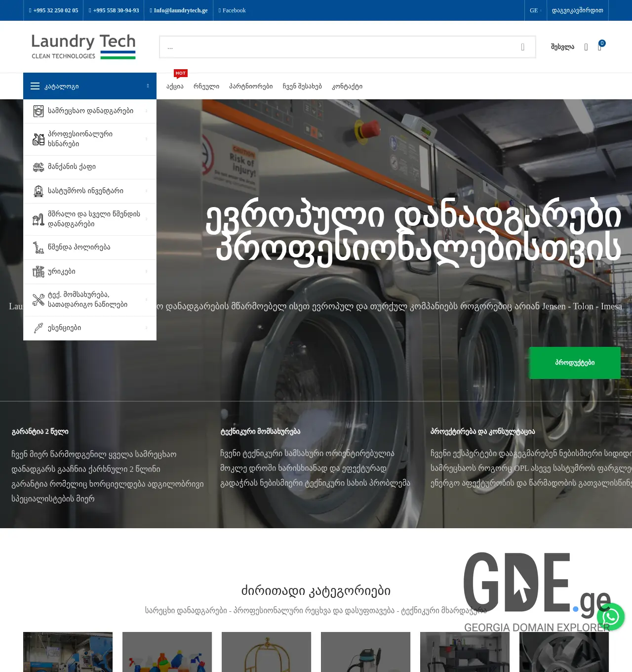Viewport: 632px width, 672px height.
Task: Expand the ურიკები category submenu arrow
Action: pos(146,271)
